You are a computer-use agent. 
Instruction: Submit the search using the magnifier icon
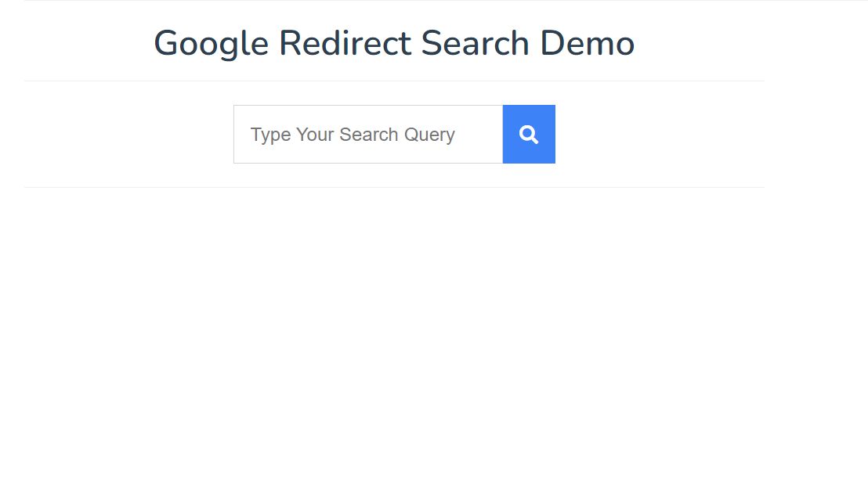(x=529, y=135)
